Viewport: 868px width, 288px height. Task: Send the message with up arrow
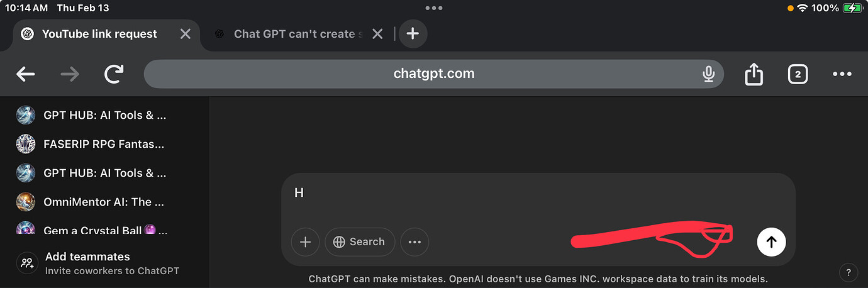(771, 242)
